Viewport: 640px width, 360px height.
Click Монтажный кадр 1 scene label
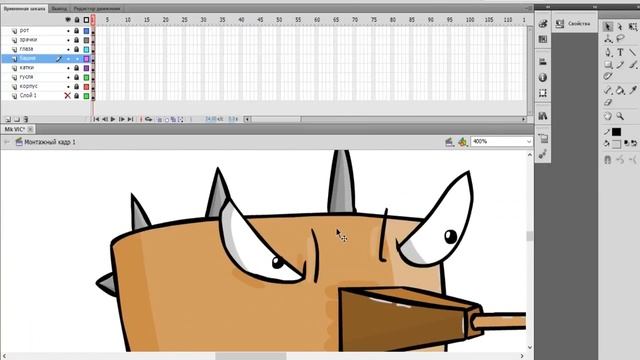50,142
